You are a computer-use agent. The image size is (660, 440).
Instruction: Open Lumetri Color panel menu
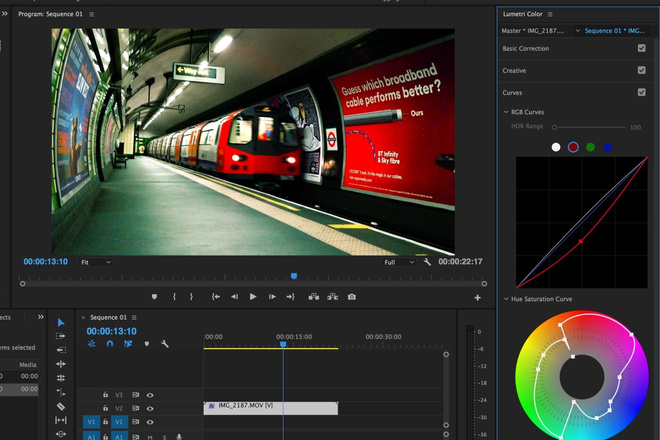pyautogui.click(x=550, y=14)
